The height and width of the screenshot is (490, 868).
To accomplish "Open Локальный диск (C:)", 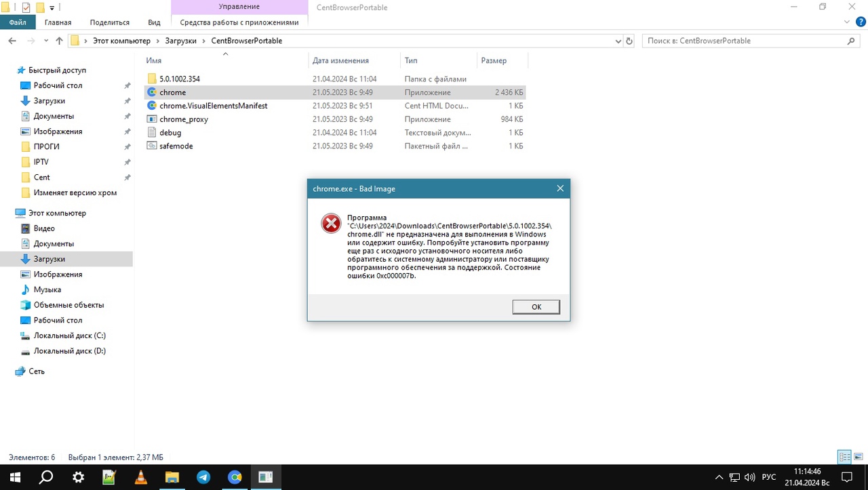I will coord(70,335).
